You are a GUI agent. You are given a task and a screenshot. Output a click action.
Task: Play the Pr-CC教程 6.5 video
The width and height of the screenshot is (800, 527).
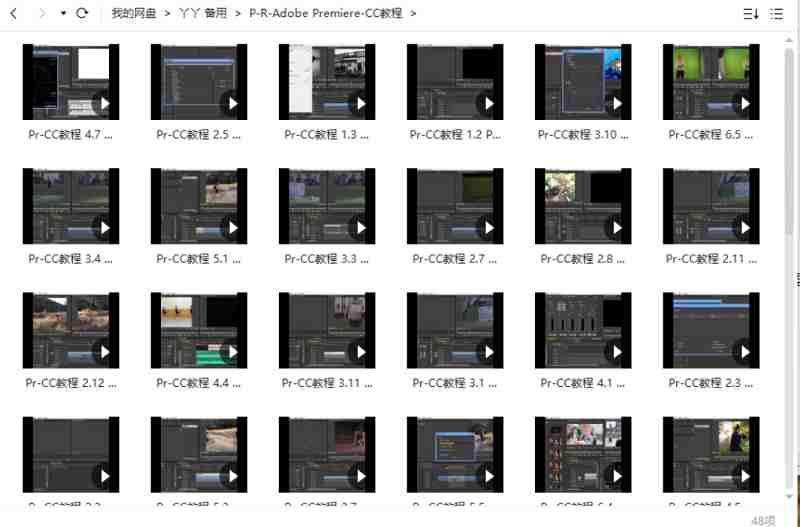click(743, 103)
